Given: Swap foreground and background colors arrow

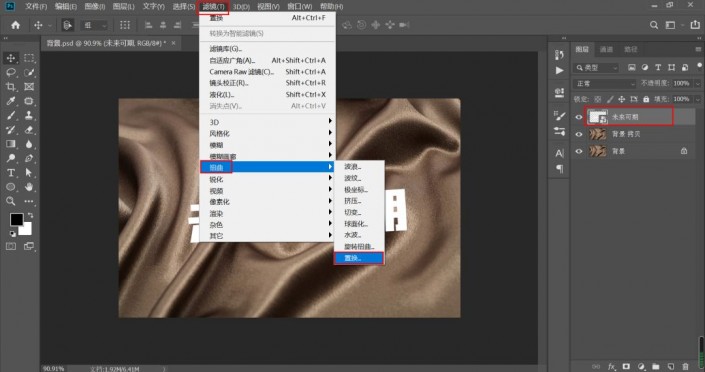Looking at the screenshot, I should tap(30, 215).
